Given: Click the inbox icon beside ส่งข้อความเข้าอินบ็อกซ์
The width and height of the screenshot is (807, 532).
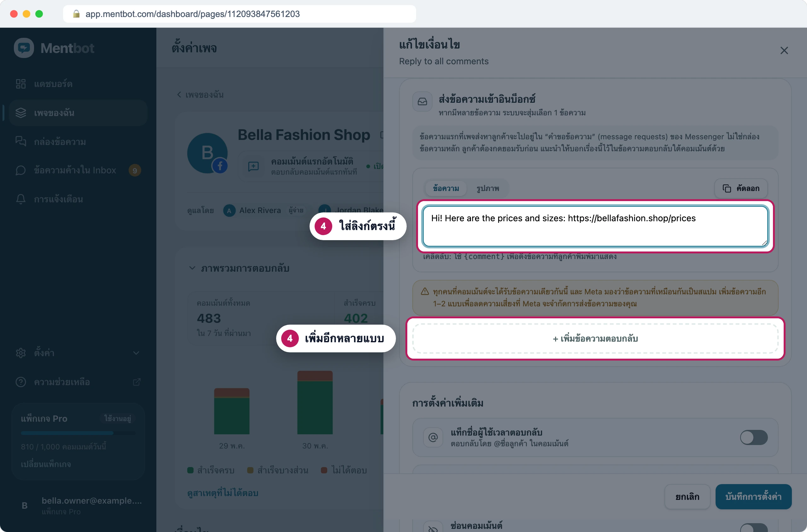Looking at the screenshot, I should coord(422,101).
